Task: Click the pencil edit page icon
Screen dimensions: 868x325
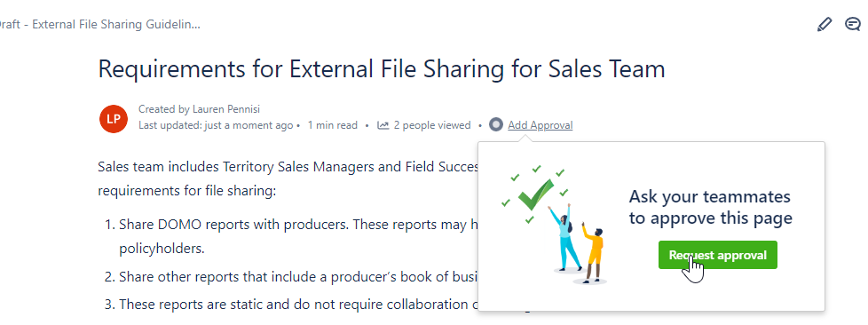Action: point(825,25)
